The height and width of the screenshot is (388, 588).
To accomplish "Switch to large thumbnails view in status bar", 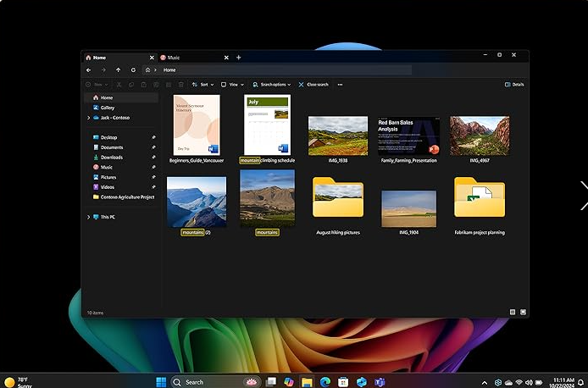I will pyautogui.click(x=523, y=312).
